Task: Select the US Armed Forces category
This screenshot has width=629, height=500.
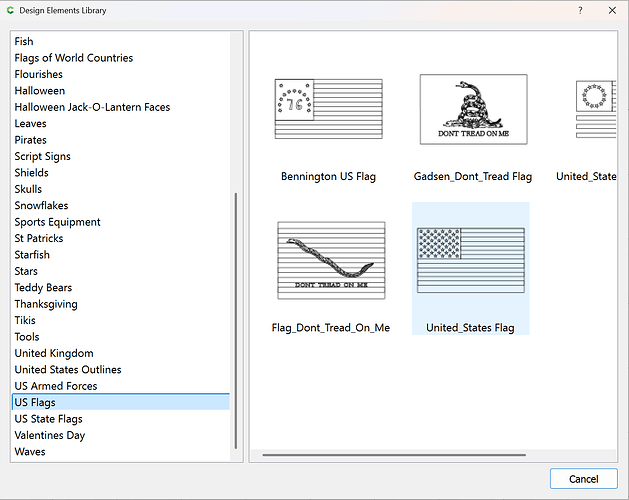Action: 56,386
